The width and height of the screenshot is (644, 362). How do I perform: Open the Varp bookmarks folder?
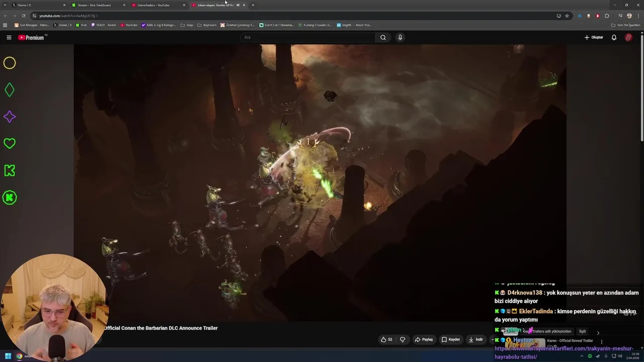[x=186, y=25]
